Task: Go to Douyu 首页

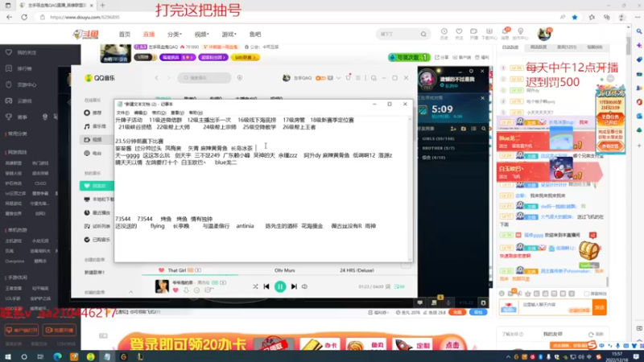Action: (x=125, y=35)
